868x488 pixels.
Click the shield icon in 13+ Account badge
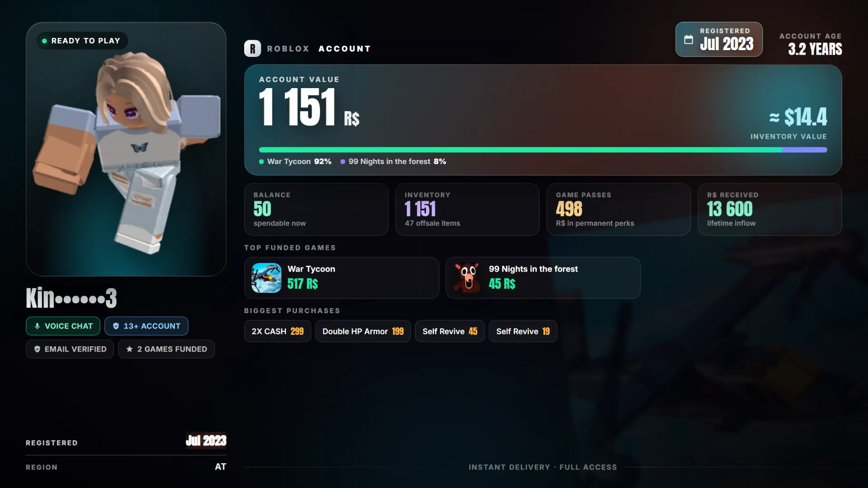(116, 326)
